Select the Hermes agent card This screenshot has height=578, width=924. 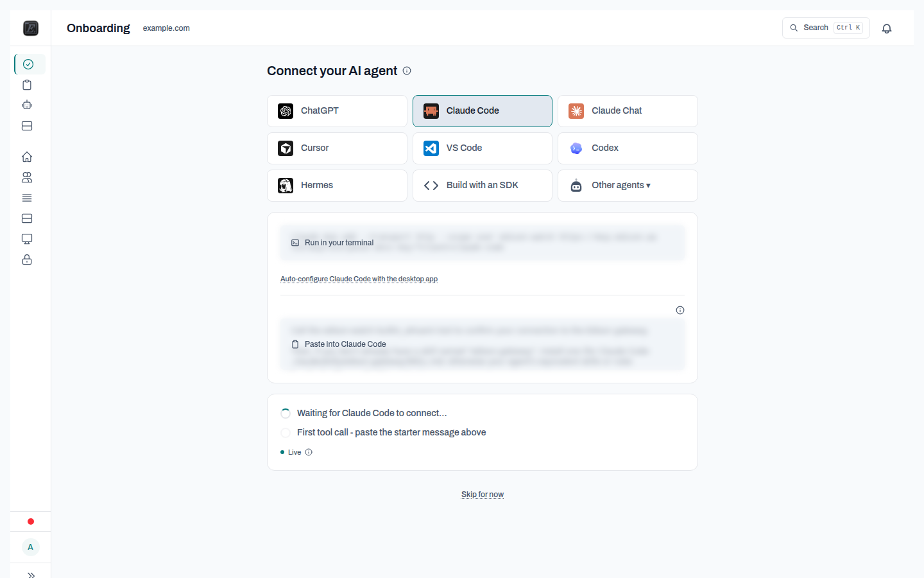point(337,186)
